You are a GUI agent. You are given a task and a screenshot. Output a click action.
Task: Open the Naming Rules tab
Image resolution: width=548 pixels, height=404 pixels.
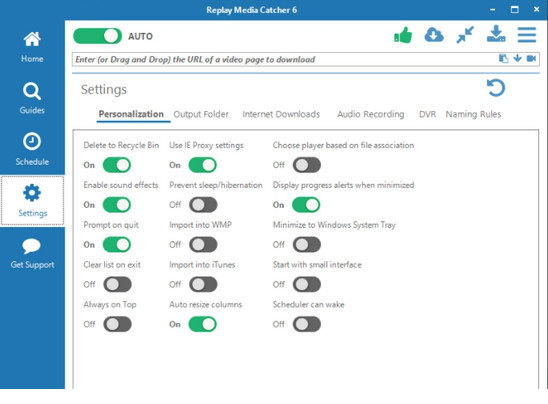coord(473,114)
